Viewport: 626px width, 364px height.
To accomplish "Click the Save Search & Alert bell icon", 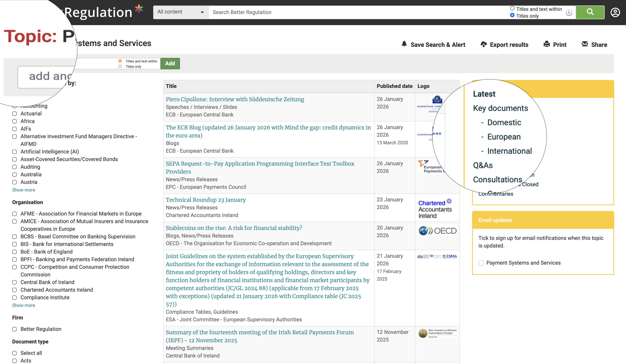I will [x=404, y=44].
